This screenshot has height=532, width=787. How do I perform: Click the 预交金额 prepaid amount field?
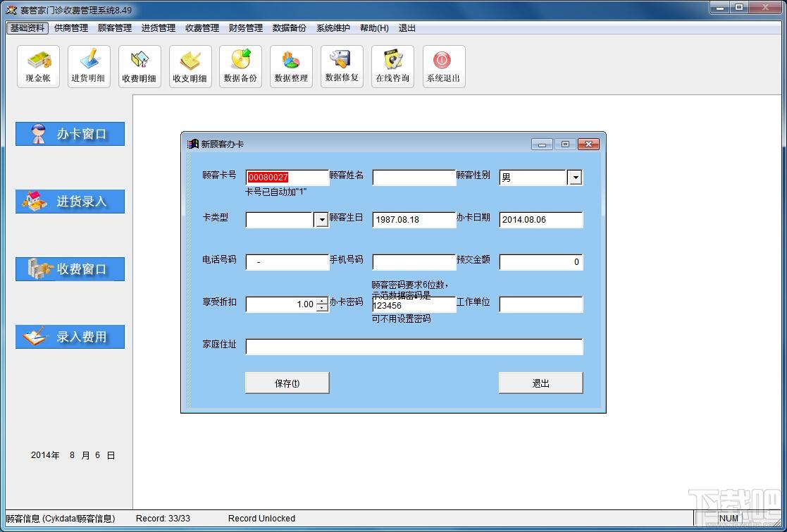541,262
